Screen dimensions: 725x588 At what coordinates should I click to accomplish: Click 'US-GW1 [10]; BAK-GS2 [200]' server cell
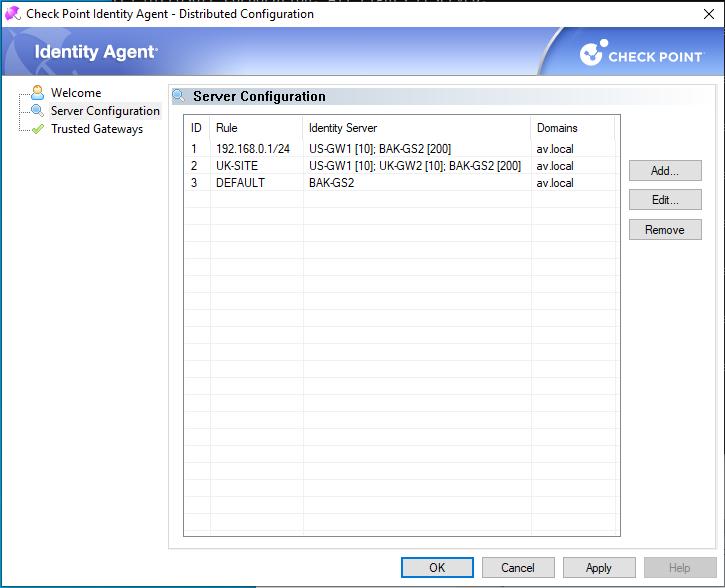tap(380, 149)
